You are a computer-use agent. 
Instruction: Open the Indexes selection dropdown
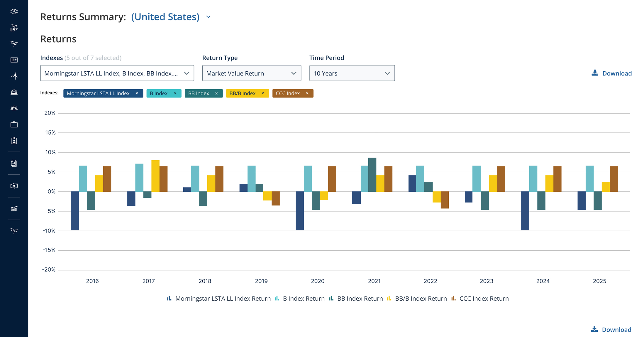[117, 73]
